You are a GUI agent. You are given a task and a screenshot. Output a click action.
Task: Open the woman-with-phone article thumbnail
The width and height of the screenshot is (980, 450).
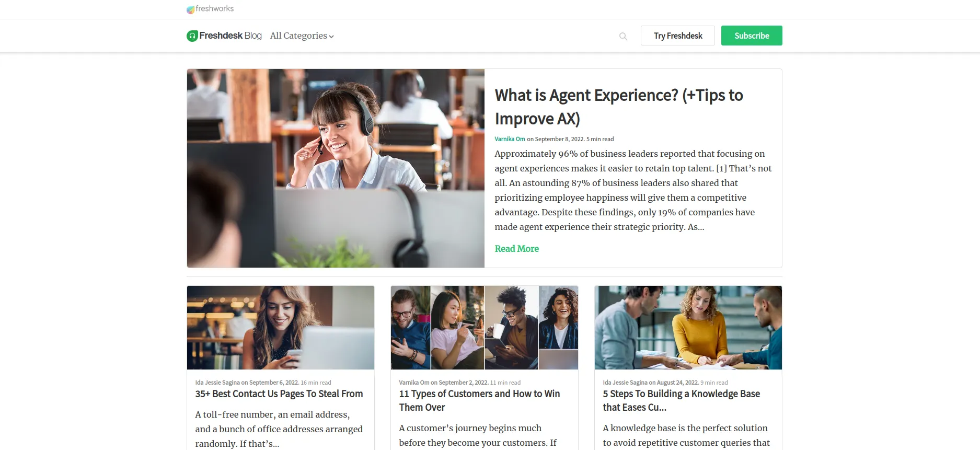pyautogui.click(x=281, y=328)
